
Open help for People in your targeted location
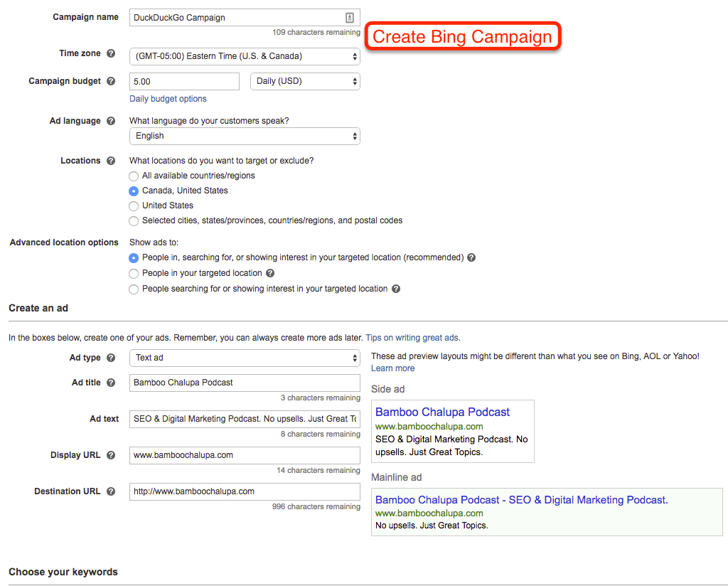point(269,273)
